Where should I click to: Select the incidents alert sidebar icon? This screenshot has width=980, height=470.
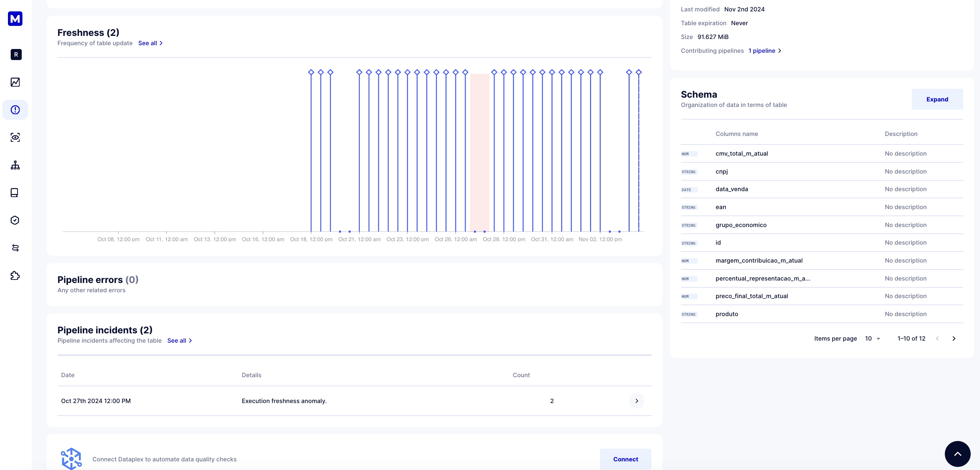(15, 110)
